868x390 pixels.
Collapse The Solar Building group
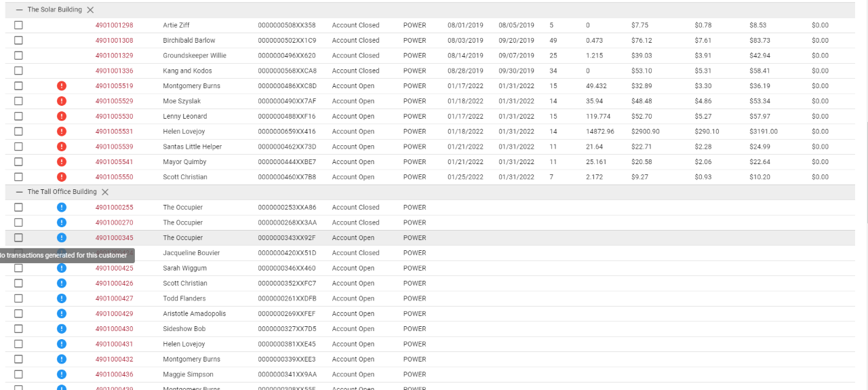pos(19,10)
